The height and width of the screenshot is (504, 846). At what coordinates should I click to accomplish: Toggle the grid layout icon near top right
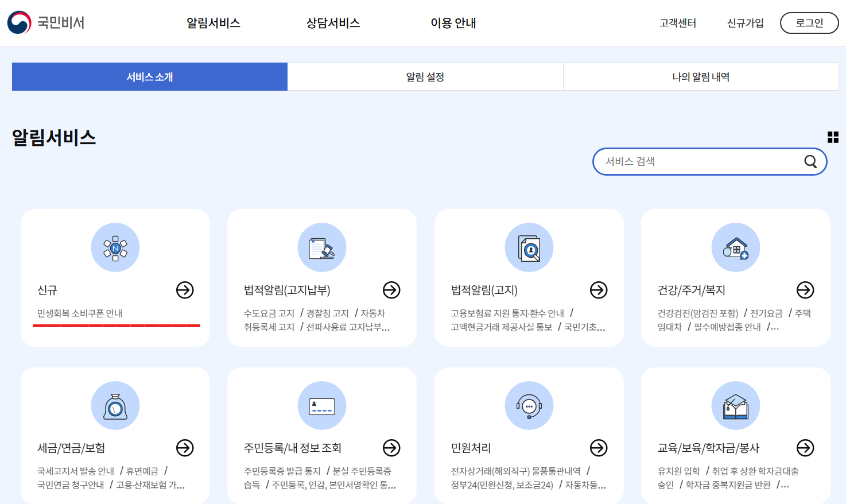coord(833,137)
